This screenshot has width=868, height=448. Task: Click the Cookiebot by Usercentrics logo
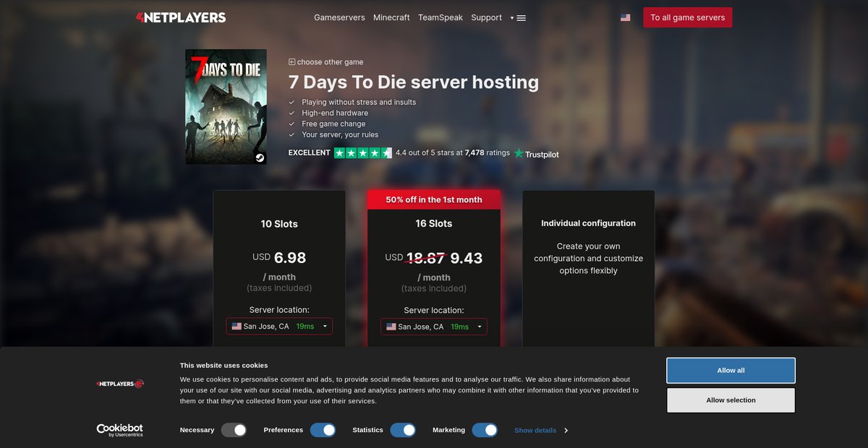pos(120,430)
